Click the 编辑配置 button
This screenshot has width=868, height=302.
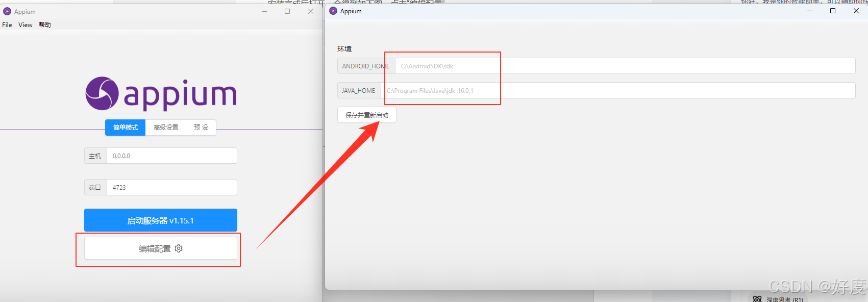(161, 248)
